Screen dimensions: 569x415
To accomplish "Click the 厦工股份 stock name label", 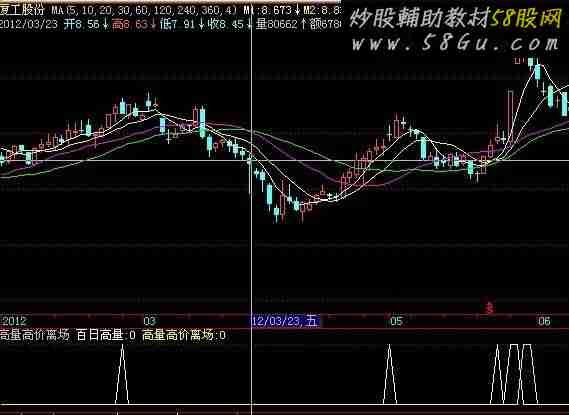I will (22, 10).
